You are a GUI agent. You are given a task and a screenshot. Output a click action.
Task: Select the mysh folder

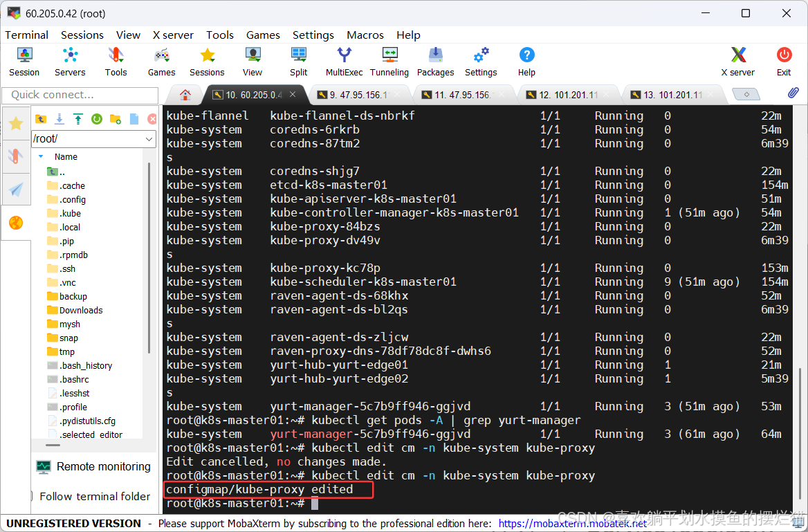click(x=70, y=324)
